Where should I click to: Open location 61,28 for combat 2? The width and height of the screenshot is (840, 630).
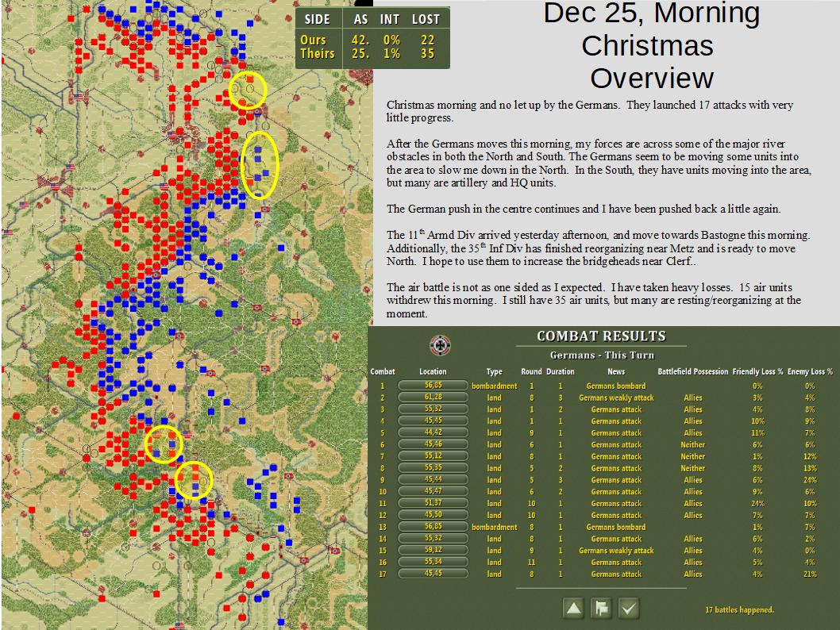[x=433, y=398]
